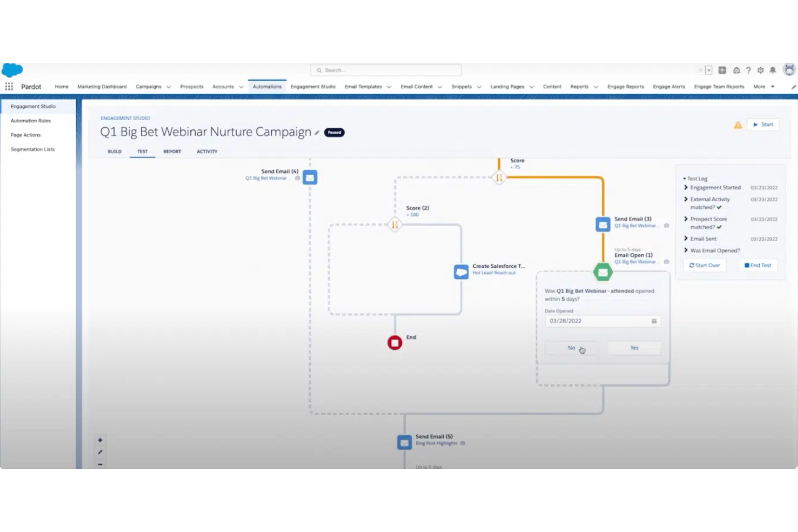The height and width of the screenshot is (532, 798).
Task: Open Landing Pages dropdown chevron
Action: point(531,87)
